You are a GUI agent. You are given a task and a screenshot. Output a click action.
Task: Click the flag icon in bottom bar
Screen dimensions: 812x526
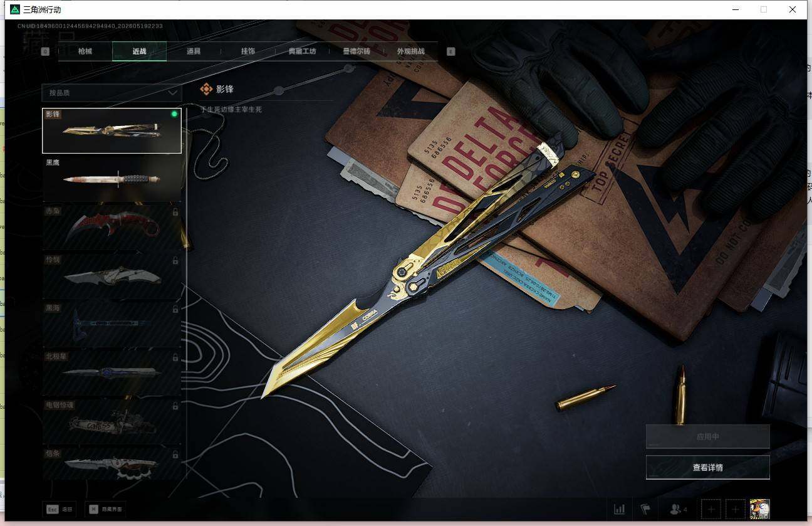point(645,509)
